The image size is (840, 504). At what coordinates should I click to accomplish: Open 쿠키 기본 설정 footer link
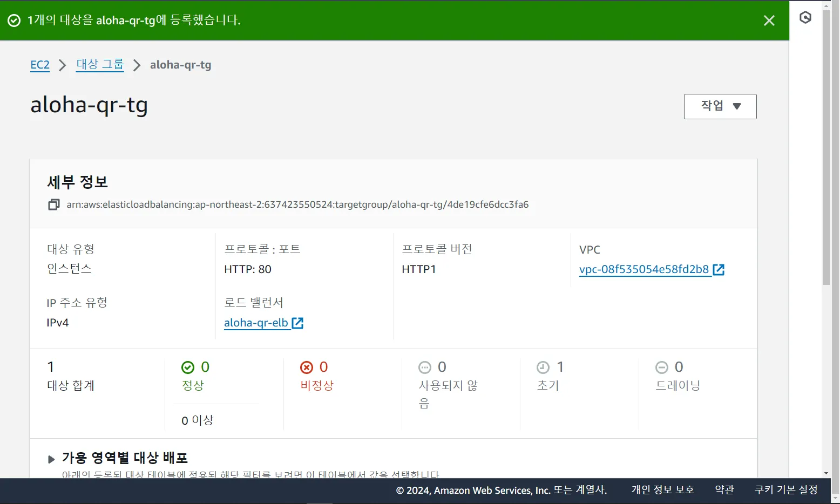(x=786, y=490)
